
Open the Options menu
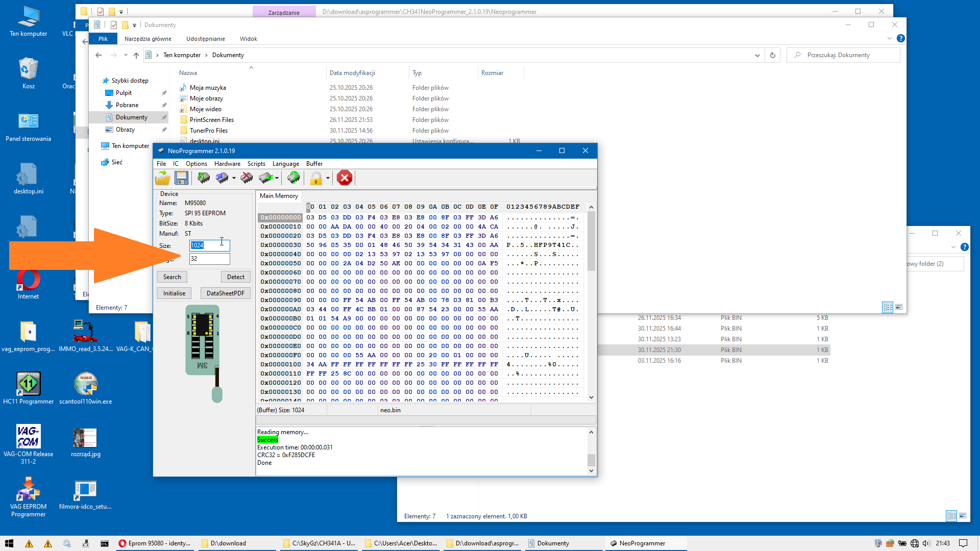tap(197, 164)
